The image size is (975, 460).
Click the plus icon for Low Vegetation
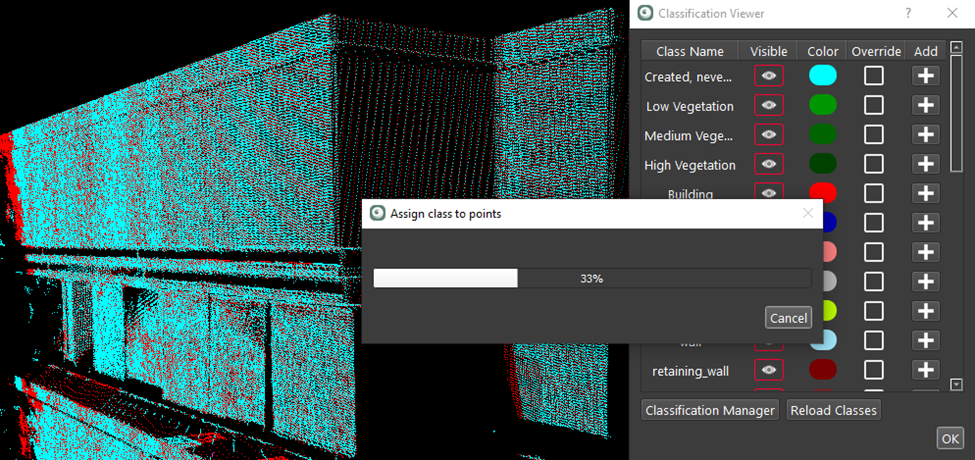pos(925,106)
